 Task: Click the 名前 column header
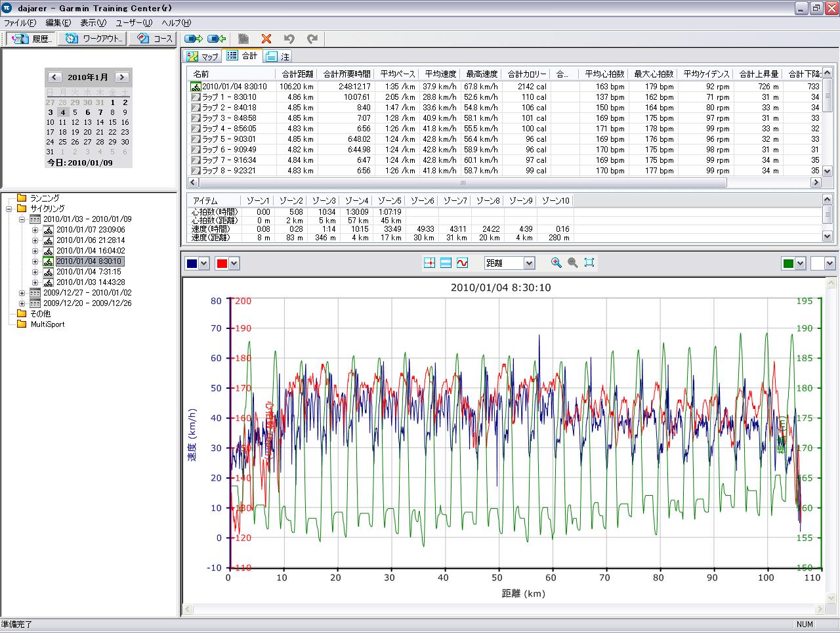(232, 74)
